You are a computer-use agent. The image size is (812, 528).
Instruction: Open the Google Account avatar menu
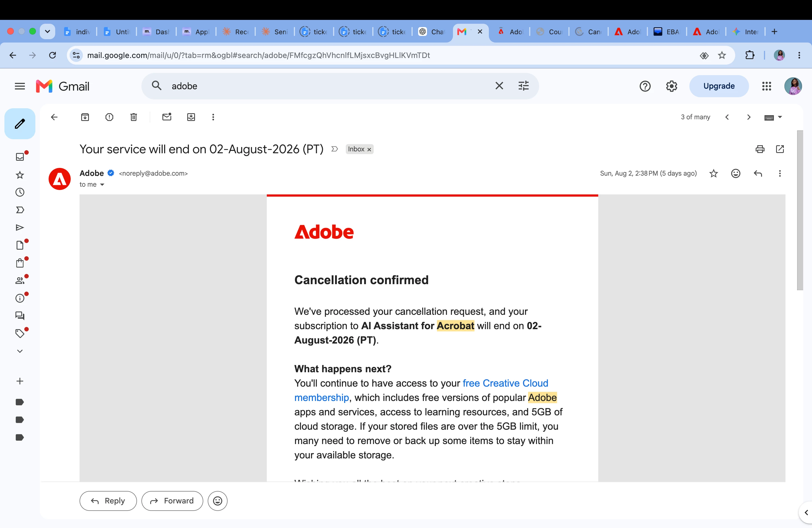pos(793,86)
